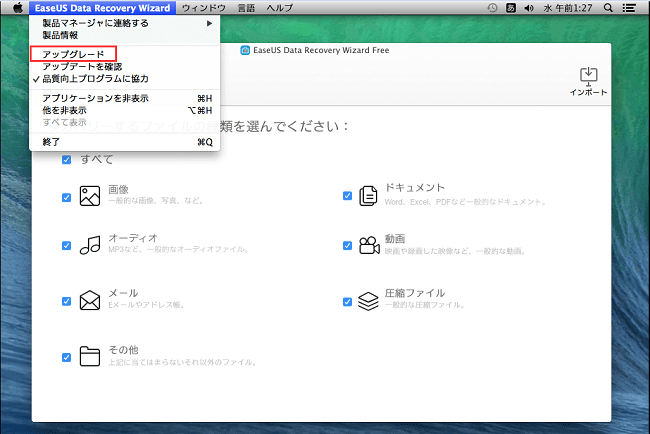
Task: Click the ドキュメント label text
Action: [415, 187]
